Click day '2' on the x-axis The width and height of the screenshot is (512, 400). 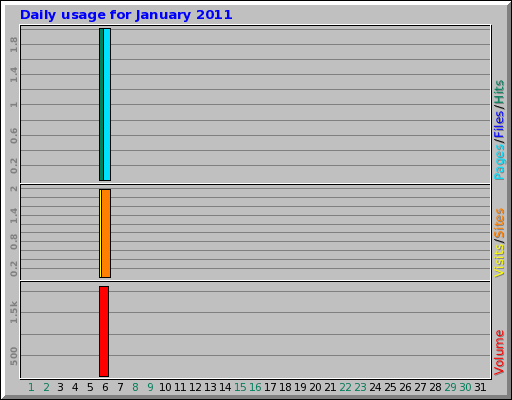(x=46, y=387)
